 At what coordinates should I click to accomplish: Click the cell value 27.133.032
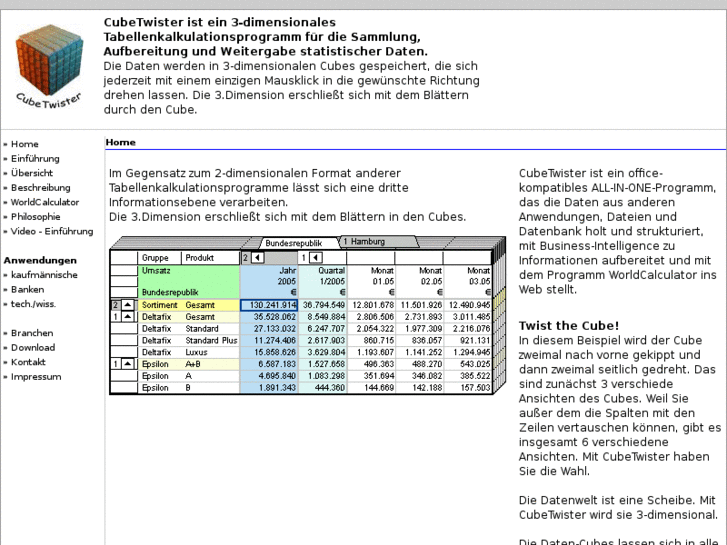269,329
